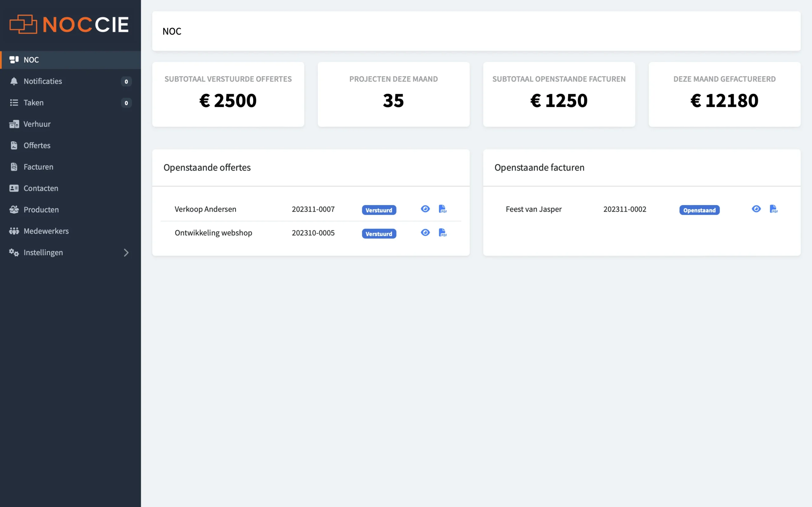View Verkoop Andersen offerte via eye icon
812x507 pixels.
click(425, 209)
